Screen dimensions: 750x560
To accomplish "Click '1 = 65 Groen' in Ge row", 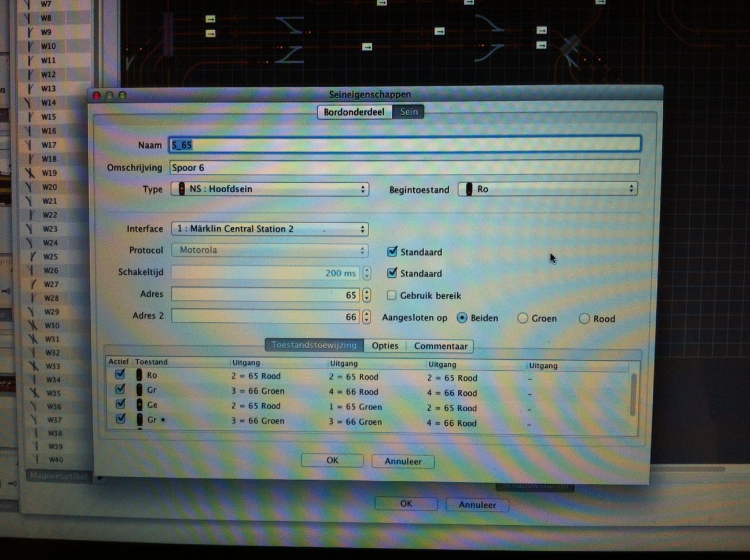I will [x=355, y=407].
